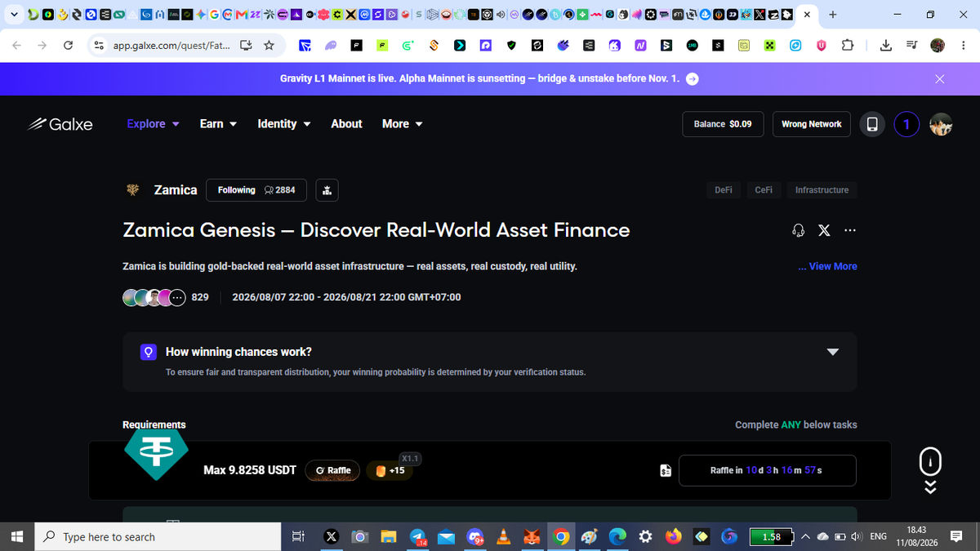980x551 pixels.
Task: Click the View More link
Action: (827, 266)
